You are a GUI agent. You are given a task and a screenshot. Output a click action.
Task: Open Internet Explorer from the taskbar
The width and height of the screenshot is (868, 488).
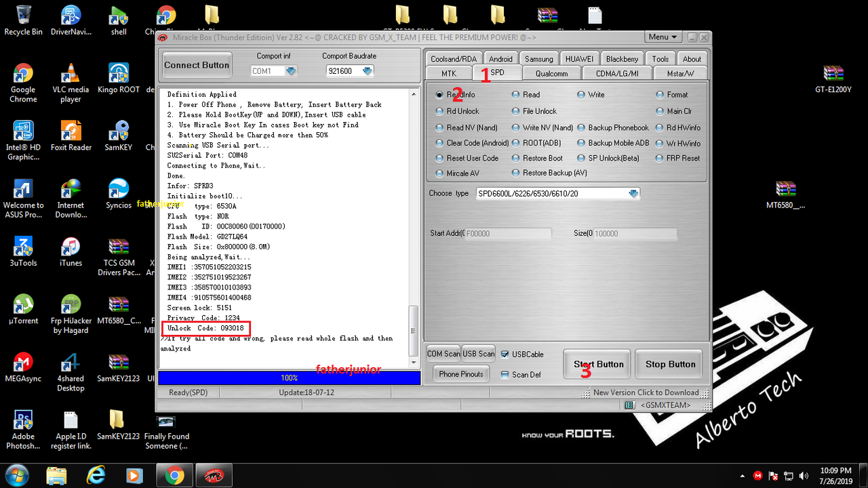click(98, 476)
